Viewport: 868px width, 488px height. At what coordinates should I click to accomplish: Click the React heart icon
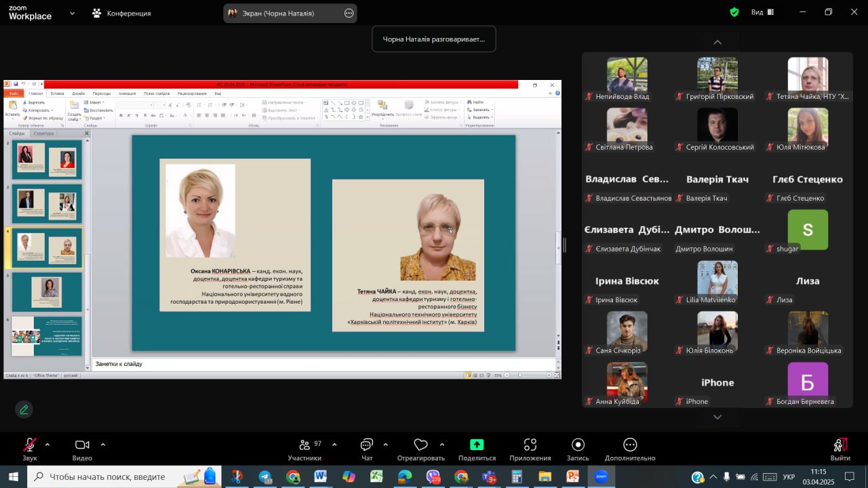pyautogui.click(x=420, y=445)
